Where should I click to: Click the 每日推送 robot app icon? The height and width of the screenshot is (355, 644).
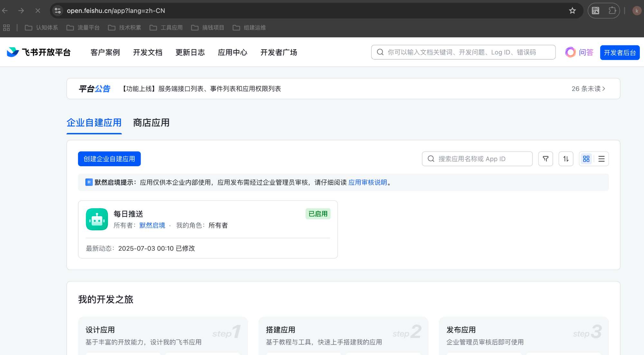click(x=97, y=219)
